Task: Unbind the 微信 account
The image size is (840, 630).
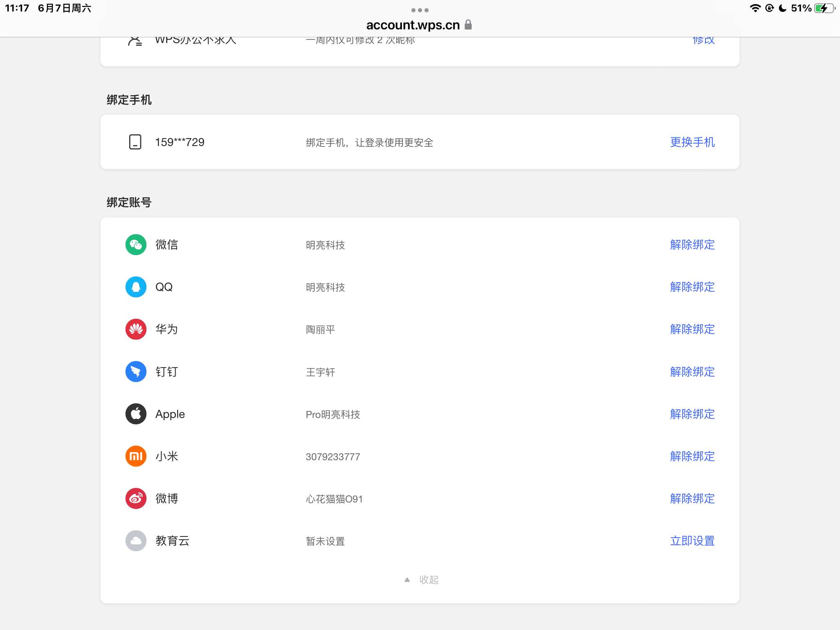Action: coord(692,245)
